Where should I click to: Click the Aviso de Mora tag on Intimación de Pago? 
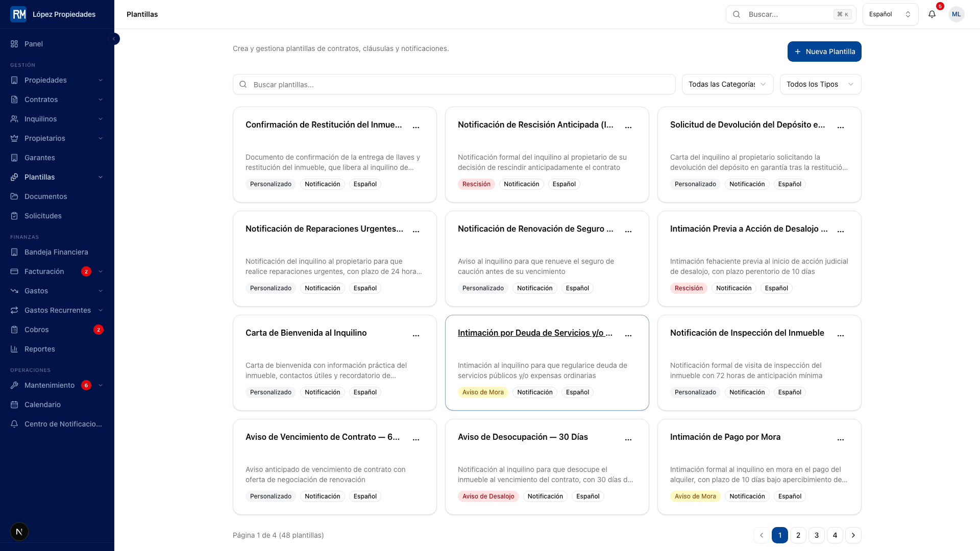(695, 496)
